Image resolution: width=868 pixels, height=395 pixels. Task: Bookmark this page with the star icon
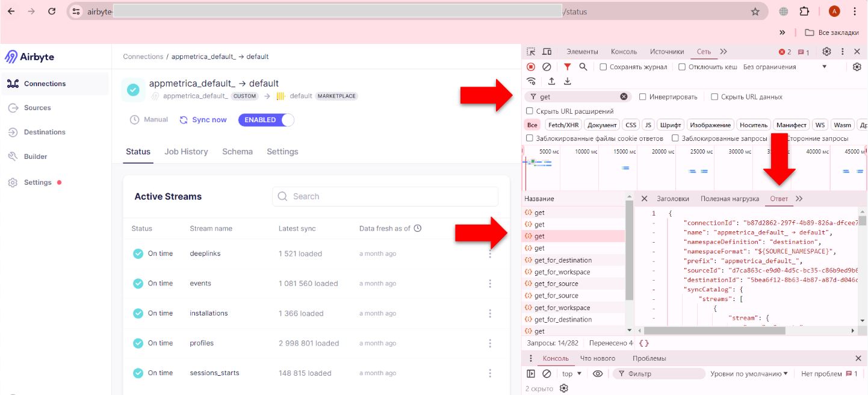pyautogui.click(x=755, y=11)
